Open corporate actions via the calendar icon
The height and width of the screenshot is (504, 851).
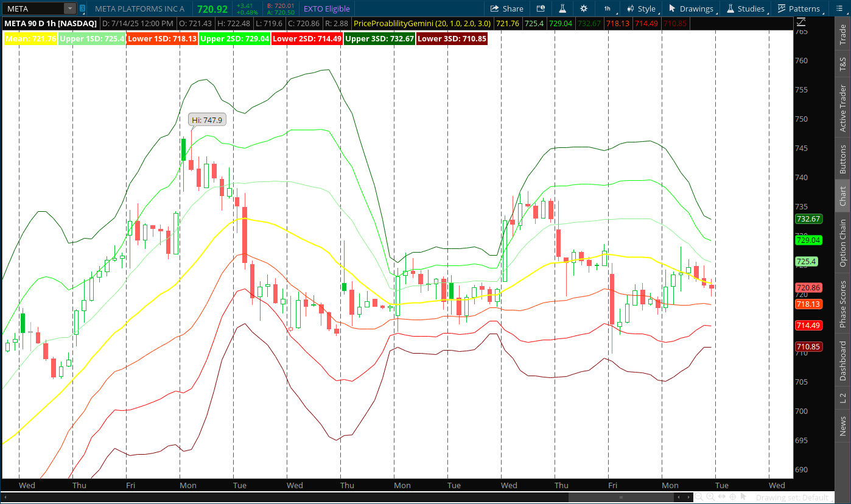(x=541, y=9)
